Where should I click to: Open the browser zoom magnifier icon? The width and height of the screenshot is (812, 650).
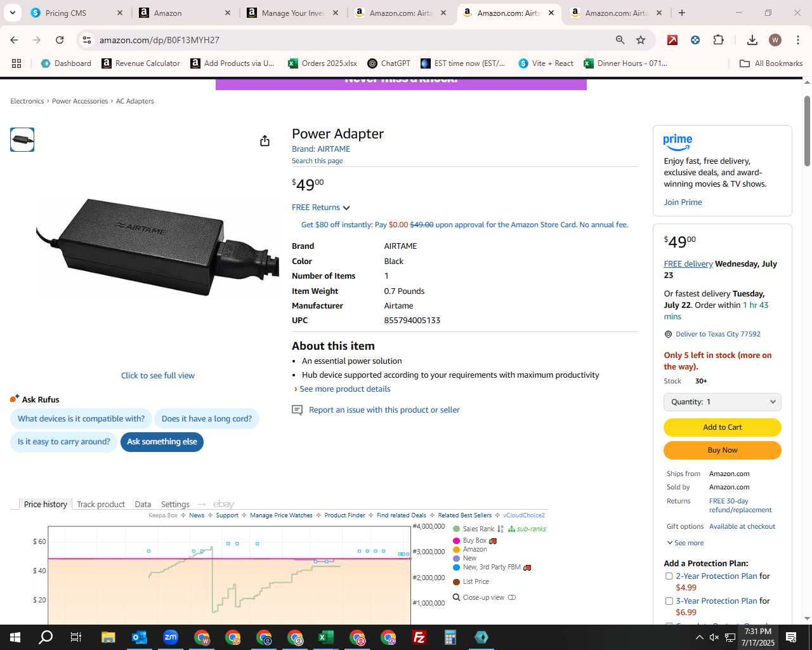pyautogui.click(x=620, y=40)
